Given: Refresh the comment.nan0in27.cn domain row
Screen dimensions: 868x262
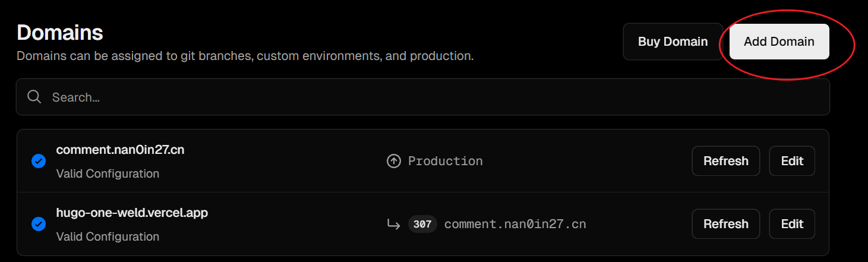Looking at the screenshot, I should [725, 161].
